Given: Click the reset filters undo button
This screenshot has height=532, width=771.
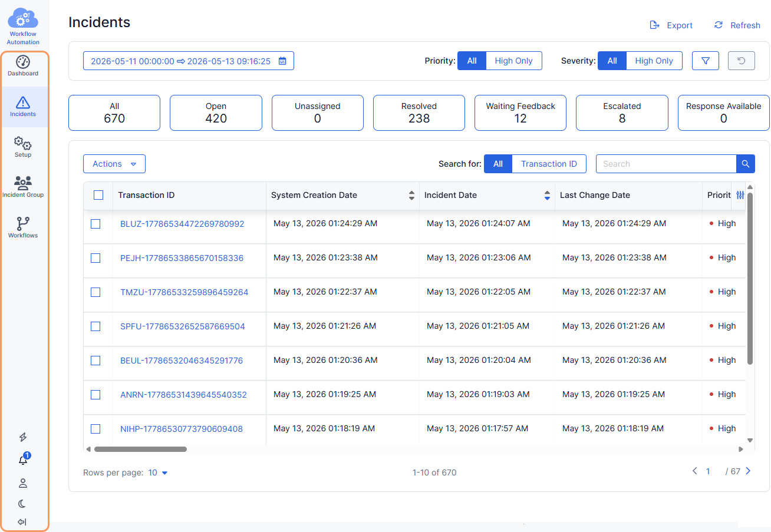Looking at the screenshot, I should (x=742, y=61).
